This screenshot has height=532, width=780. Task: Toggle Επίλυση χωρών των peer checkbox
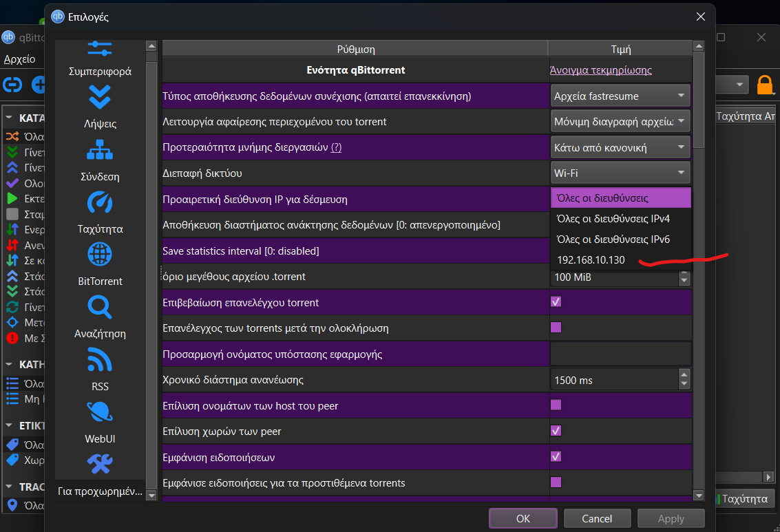pos(556,431)
